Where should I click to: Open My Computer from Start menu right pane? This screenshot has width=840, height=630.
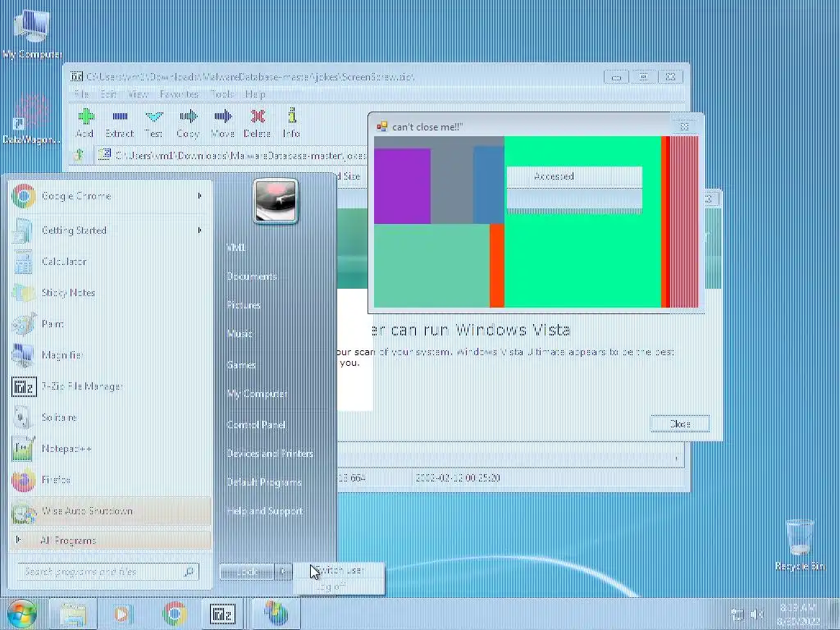tap(257, 394)
